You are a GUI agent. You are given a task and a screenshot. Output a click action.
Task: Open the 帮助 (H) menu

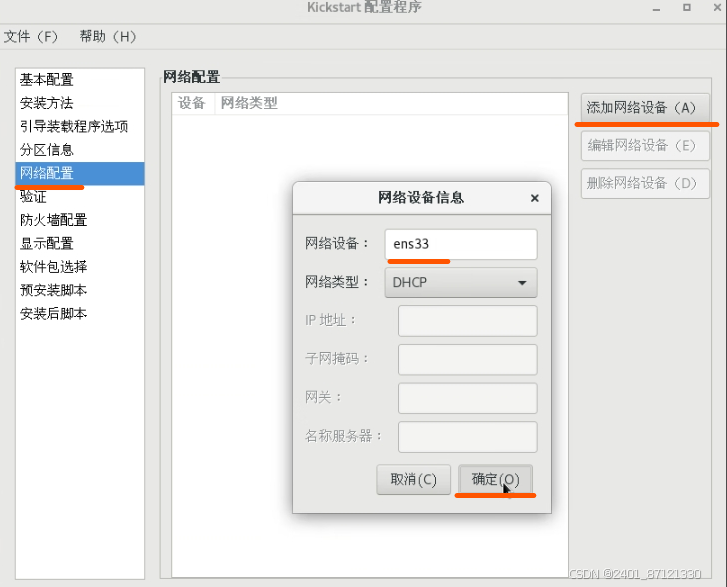click(x=108, y=36)
